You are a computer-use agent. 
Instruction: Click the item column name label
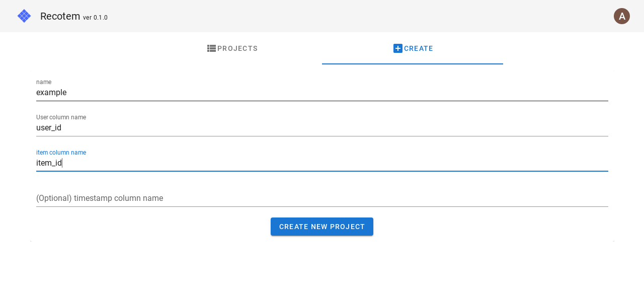click(x=61, y=153)
